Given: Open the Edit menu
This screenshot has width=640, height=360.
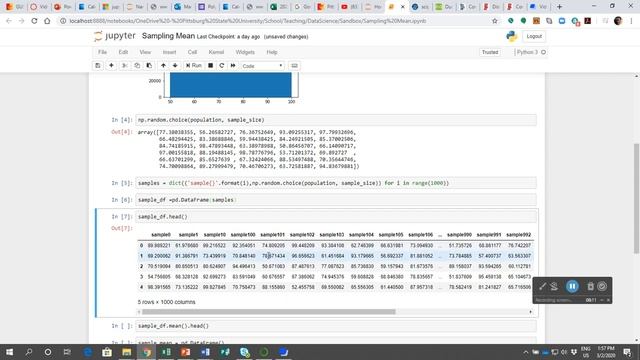Looking at the screenshot, I should [x=123, y=52].
